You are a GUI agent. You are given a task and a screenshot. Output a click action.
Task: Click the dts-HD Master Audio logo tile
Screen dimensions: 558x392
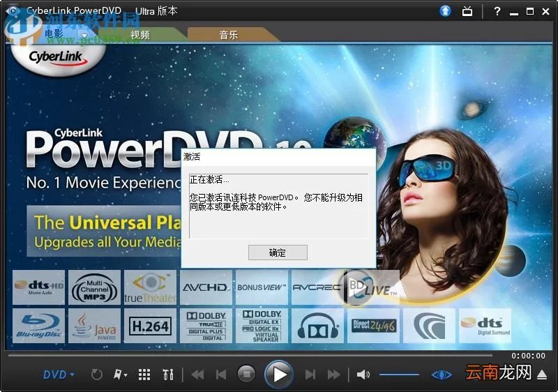(39, 287)
